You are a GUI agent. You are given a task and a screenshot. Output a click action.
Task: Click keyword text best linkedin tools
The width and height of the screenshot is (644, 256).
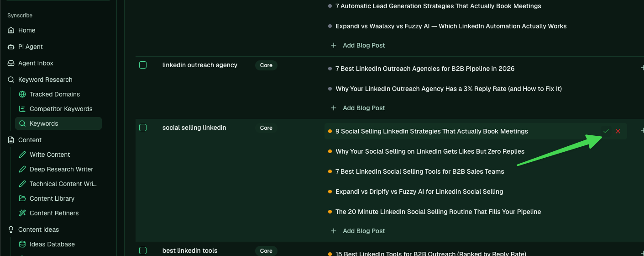click(190, 251)
